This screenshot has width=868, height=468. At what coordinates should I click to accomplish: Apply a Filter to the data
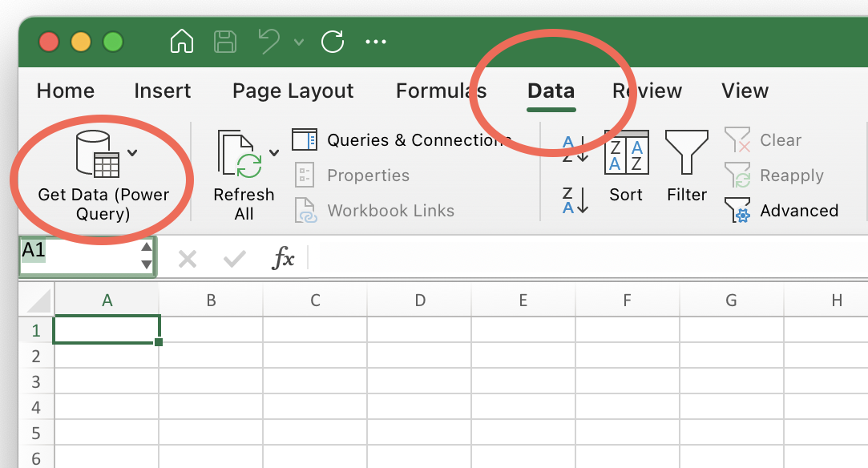click(687, 164)
